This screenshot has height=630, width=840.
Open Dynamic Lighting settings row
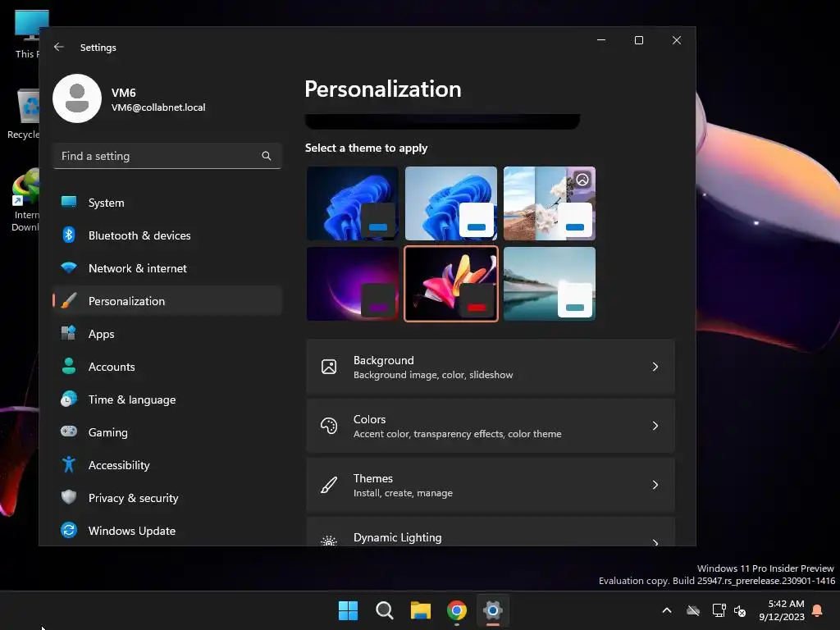[491, 532]
